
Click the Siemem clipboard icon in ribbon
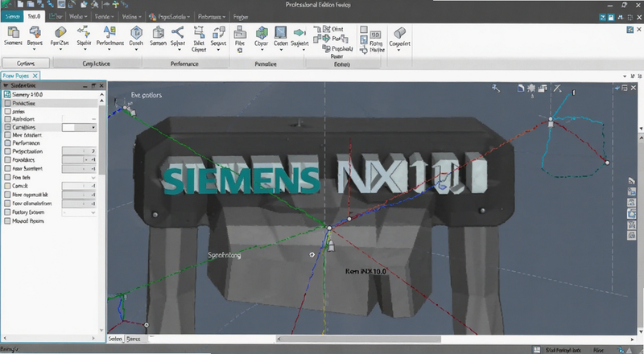(13, 32)
